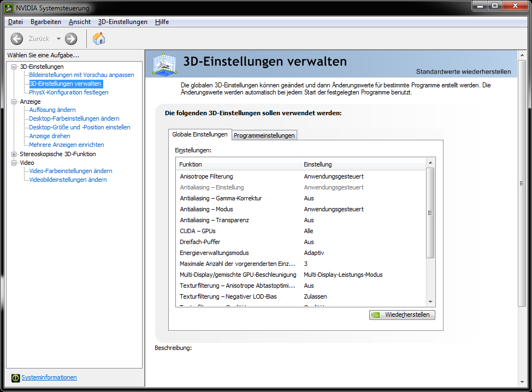
Task: Click the 3D settings header icon
Action: point(164,64)
